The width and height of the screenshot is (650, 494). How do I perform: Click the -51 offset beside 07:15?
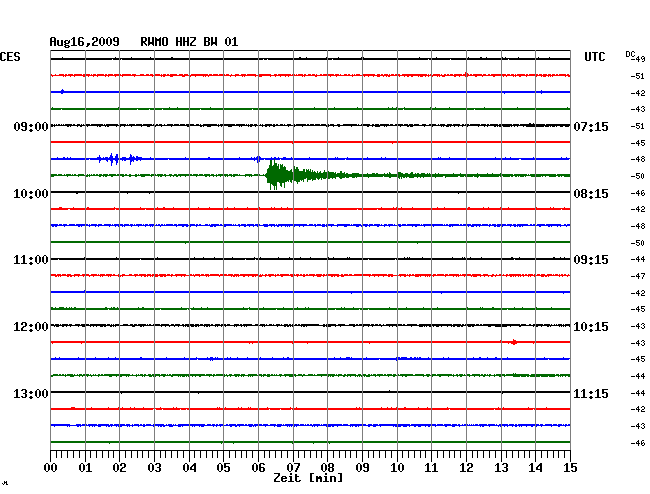pyautogui.click(x=638, y=126)
